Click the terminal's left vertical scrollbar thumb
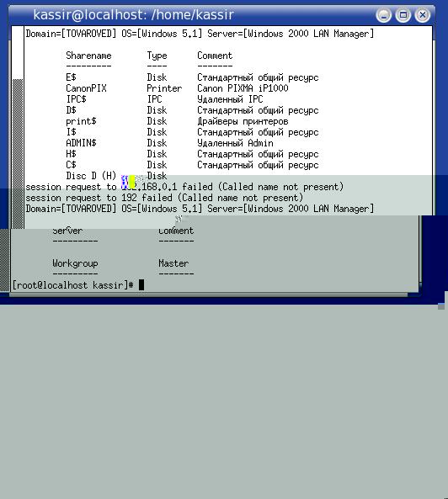This screenshot has height=499, width=448. click(18, 154)
